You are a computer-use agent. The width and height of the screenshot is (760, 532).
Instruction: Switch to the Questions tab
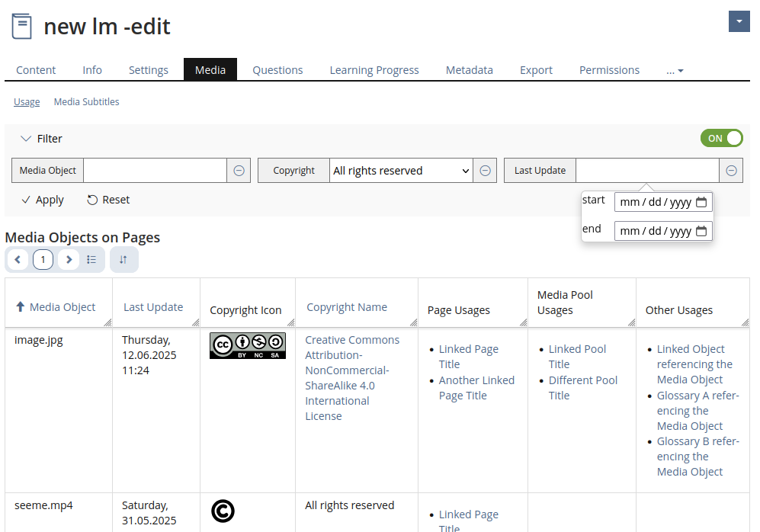pos(277,70)
